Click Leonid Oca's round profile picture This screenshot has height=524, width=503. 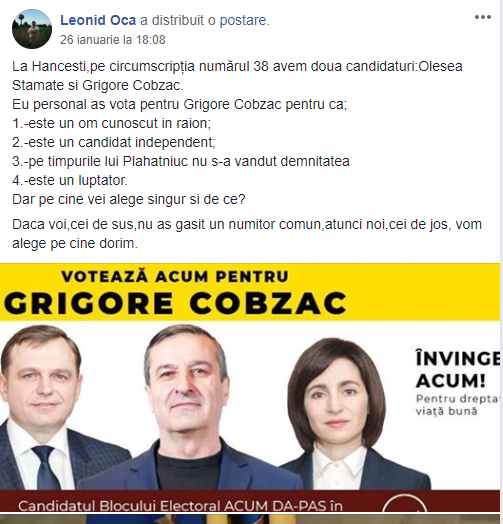coord(32,29)
